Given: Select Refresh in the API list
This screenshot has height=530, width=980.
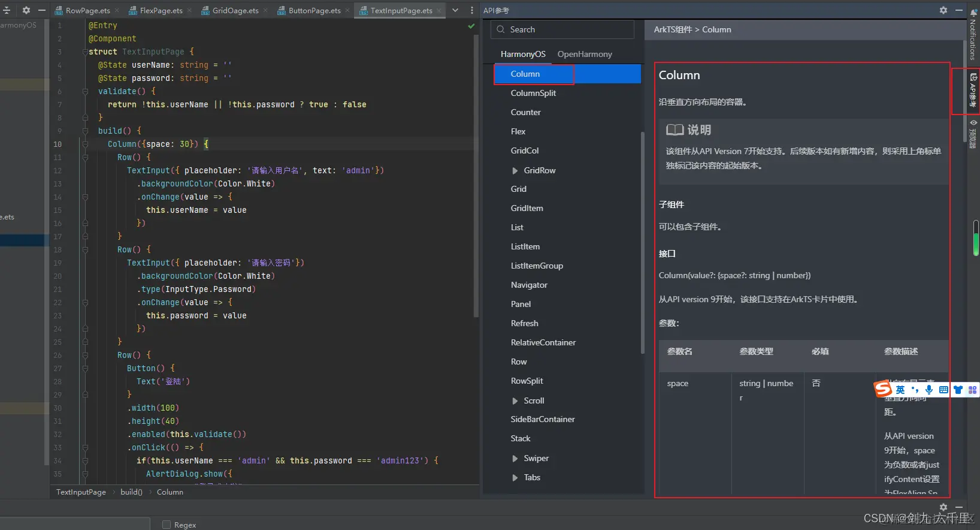Looking at the screenshot, I should click(x=524, y=323).
